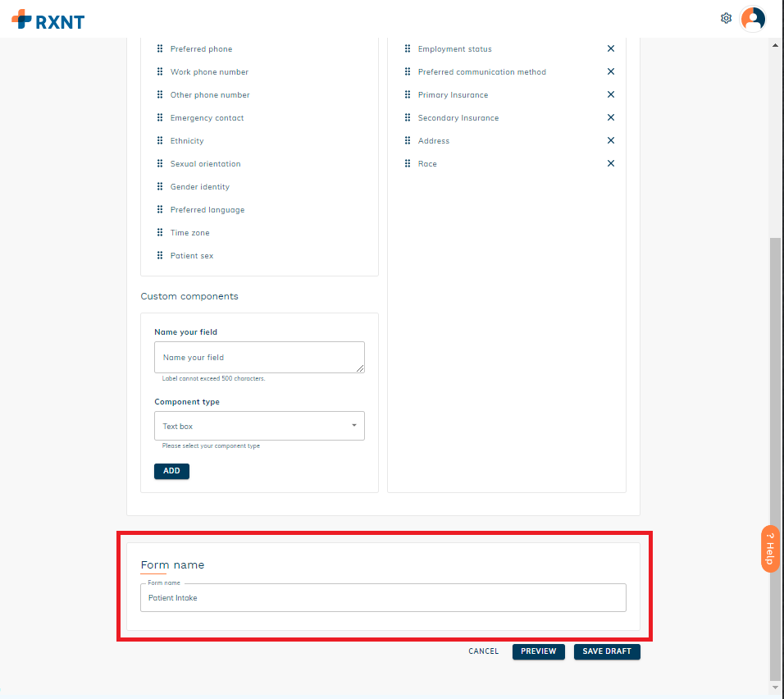Screen dimensions: 784x699
Task: Click the ADD custom component button
Action: coord(171,471)
